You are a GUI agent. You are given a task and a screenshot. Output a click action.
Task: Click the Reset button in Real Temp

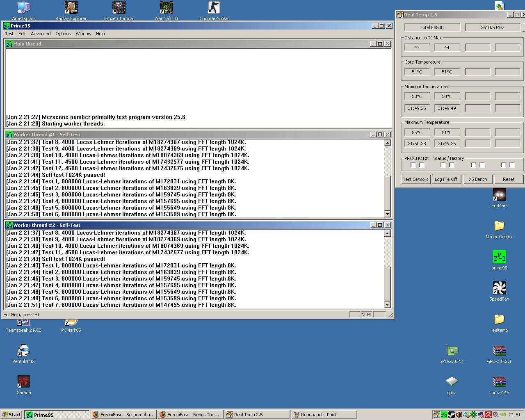coord(509,179)
